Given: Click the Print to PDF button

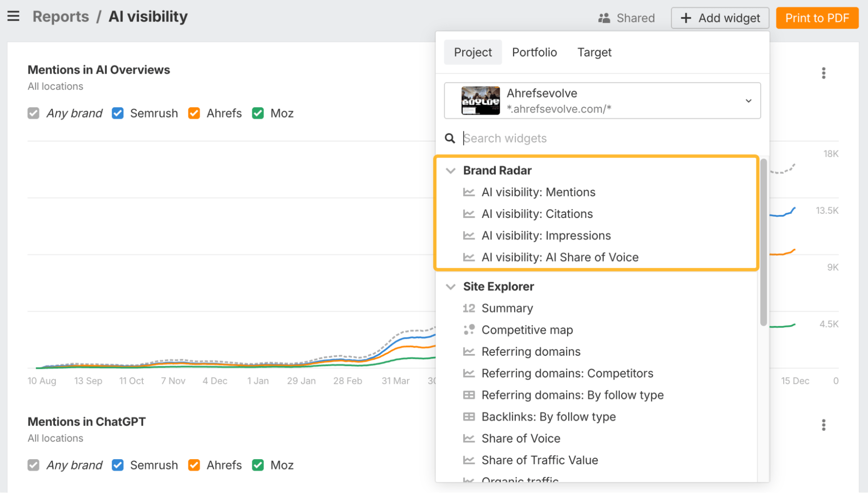Looking at the screenshot, I should pyautogui.click(x=817, y=18).
